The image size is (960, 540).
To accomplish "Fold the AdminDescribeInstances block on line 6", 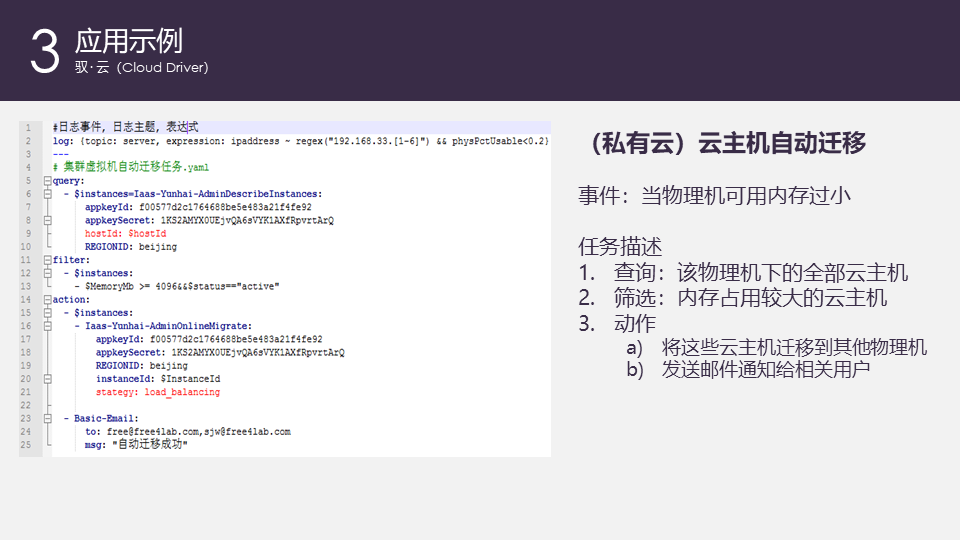I will point(47,194).
